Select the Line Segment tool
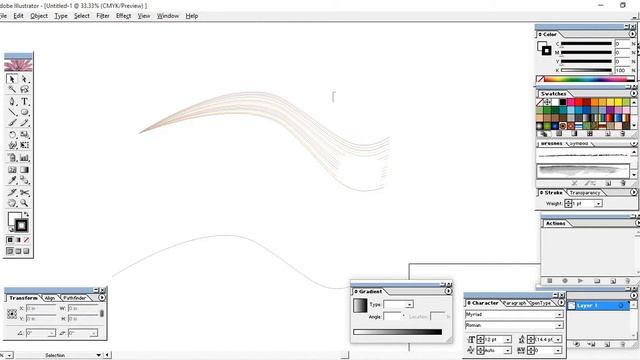The height and width of the screenshot is (360, 640). [x=12, y=112]
